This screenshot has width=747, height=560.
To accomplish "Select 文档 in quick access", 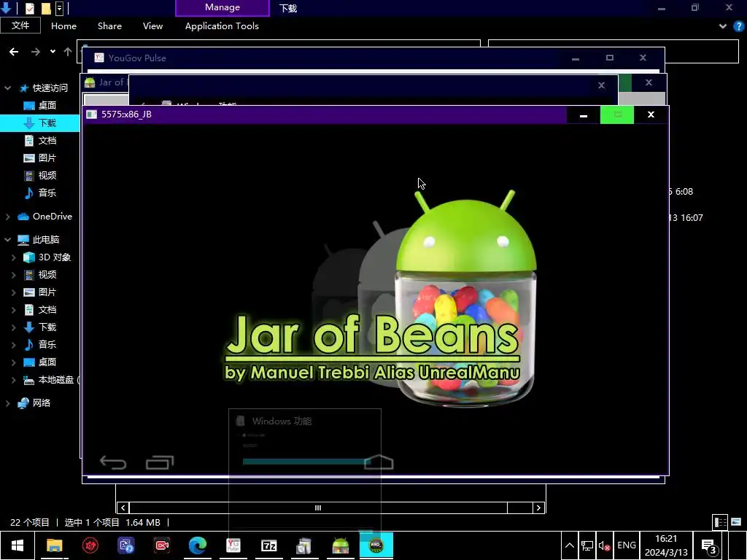I will tap(40, 141).
